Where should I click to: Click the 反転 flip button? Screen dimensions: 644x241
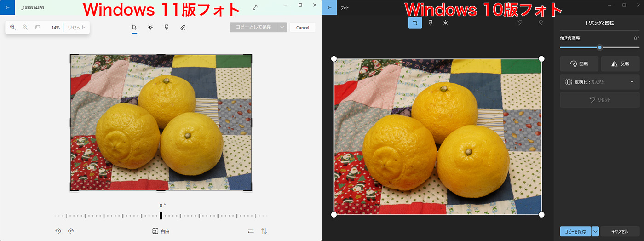pos(620,64)
